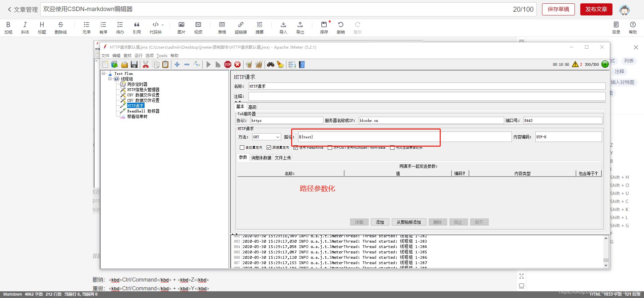Click the 端口号 field showing 8443
Image resolution: width=644 pixels, height=298 pixels.
coord(563,120)
